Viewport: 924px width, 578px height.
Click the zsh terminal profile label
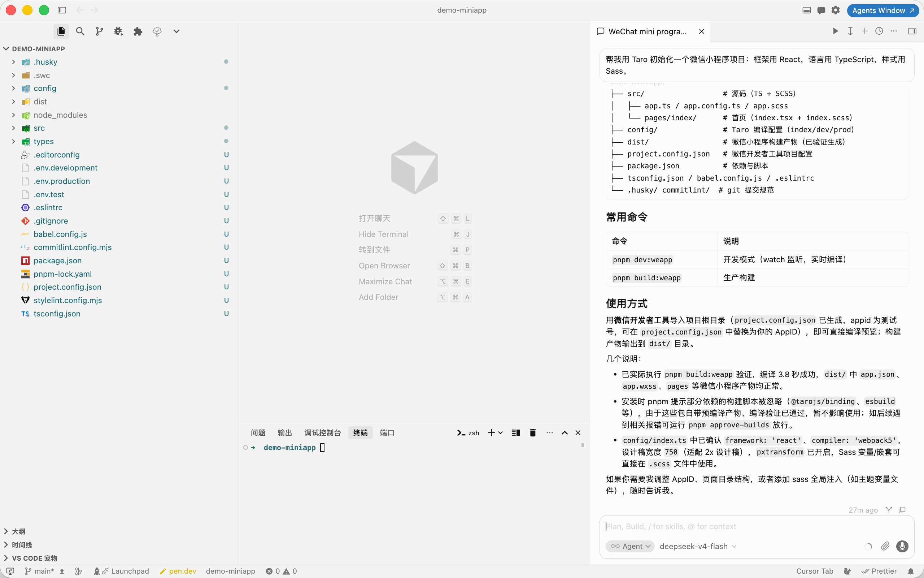[468, 433]
